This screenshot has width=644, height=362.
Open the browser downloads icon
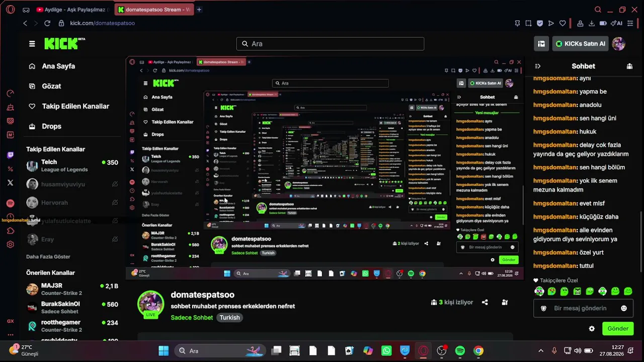pyautogui.click(x=592, y=23)
